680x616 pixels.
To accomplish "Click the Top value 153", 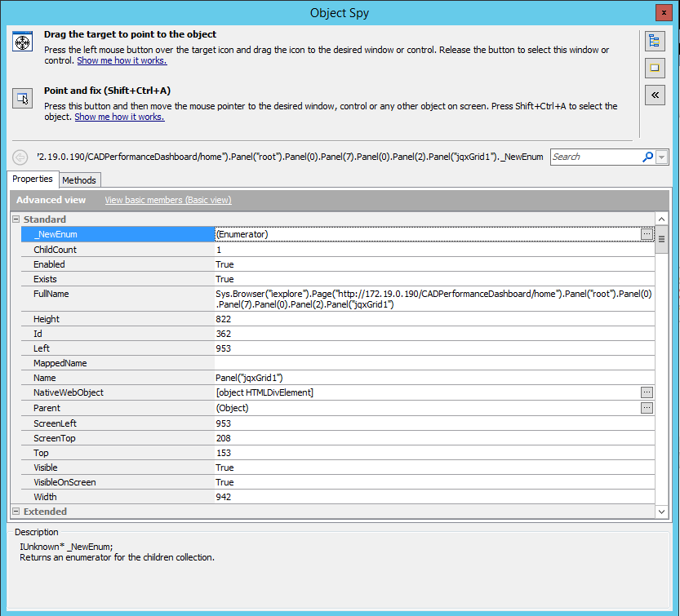I will [224, 453].
